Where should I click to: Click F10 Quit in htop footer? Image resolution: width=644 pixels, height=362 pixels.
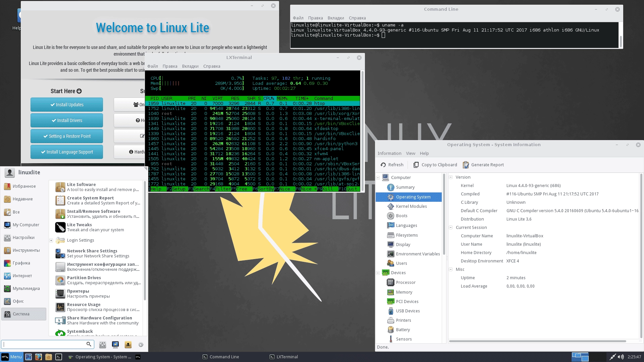coord(349,189)
